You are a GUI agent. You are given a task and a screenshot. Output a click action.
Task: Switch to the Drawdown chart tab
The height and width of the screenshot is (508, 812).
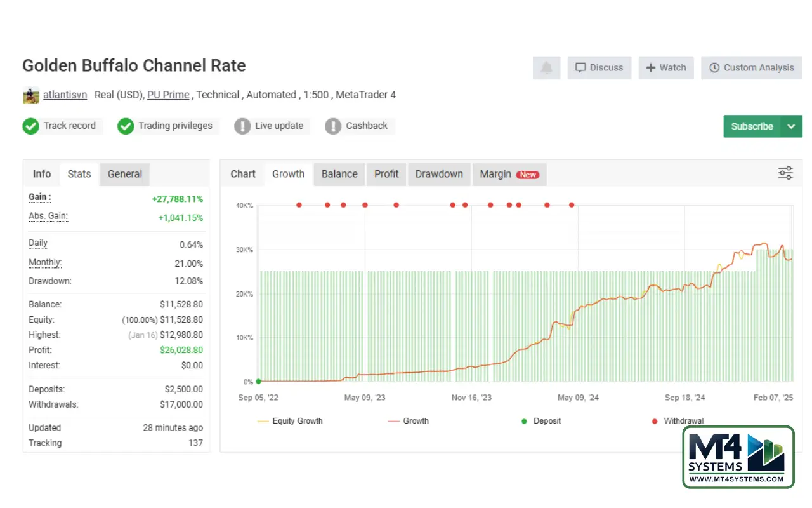click(439, 174)
